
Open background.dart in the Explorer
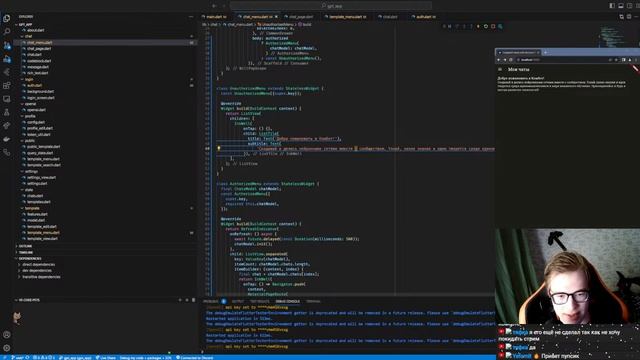click(40, 91)
